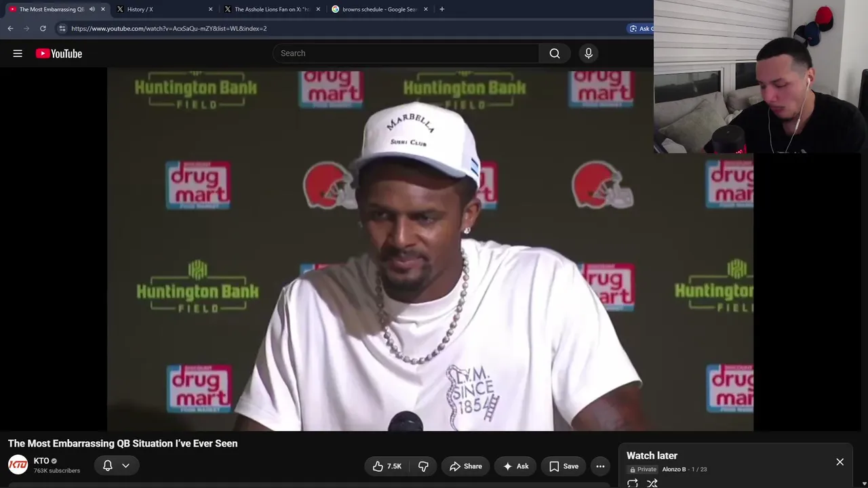868x488 pixels.
Task: Toggle loop playlist in Watch later
Action: click(633, 483)
